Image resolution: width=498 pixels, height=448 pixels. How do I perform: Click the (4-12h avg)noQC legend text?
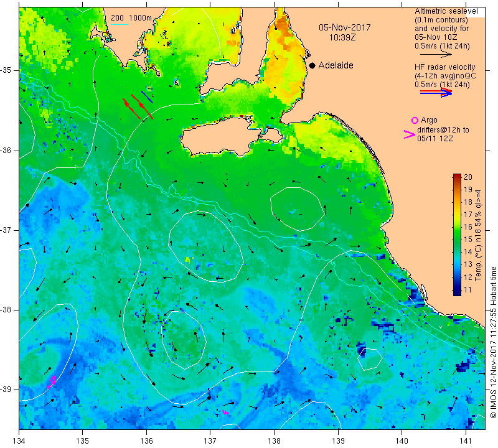click(445, 76)
